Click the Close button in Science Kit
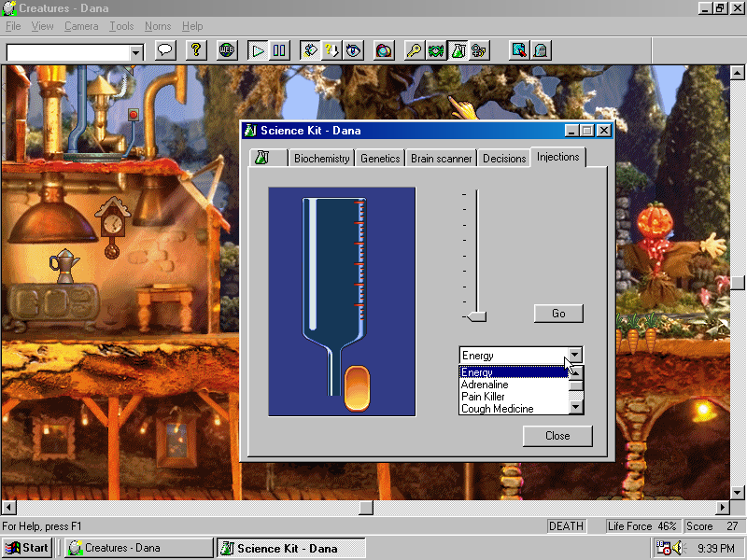Viewport: 747px width, 560px height. pos(557,436)
